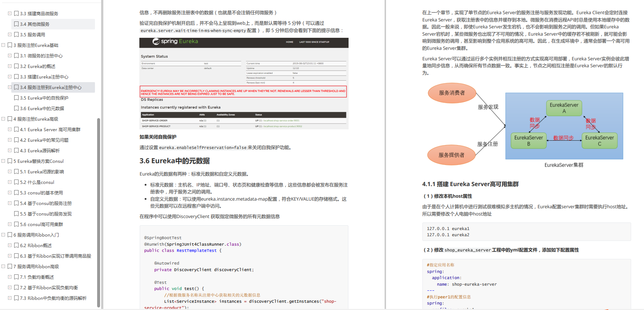Click the bookmark icon for 3.5 Eureka中的自我保护
The height and width of the screenshot is (310, 644).
click(x=16, y=98)
